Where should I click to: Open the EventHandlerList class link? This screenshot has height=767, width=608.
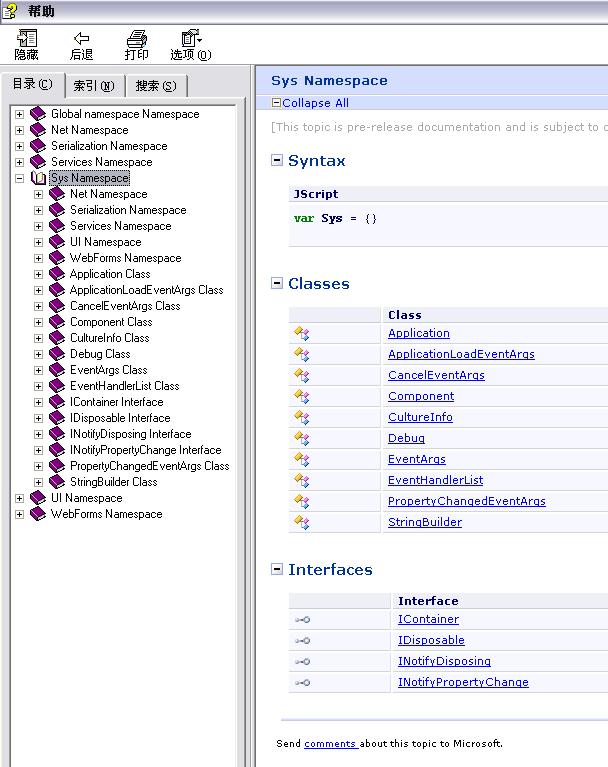(x=435, y=480)
